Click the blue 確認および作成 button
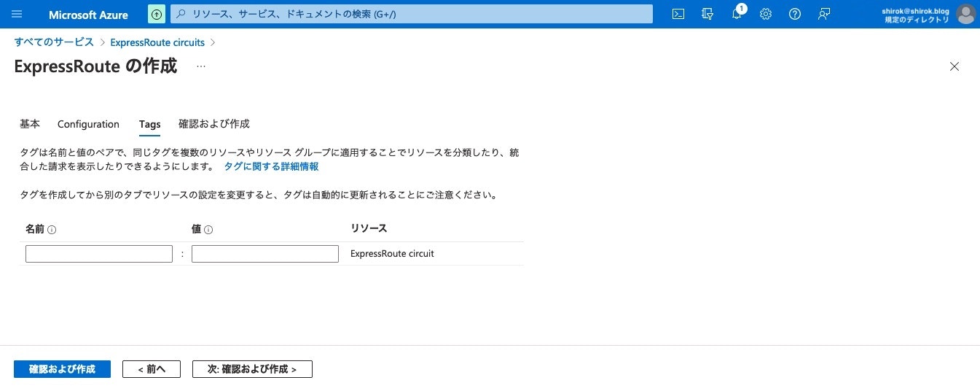The image size is (980, 391). pos(62,369)
